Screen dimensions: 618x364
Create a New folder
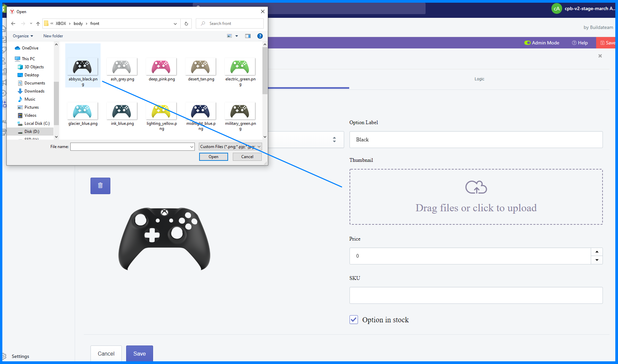[x=53, y=36]
